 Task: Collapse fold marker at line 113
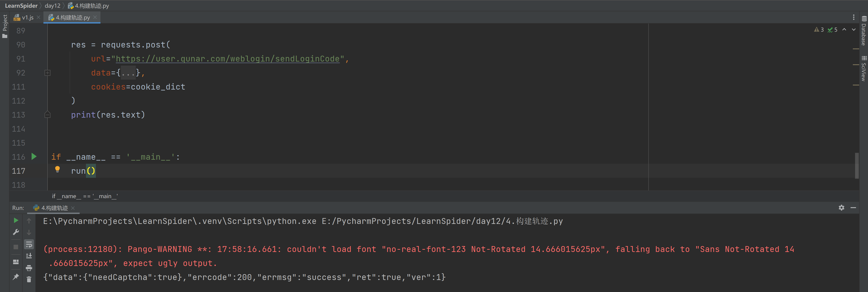coord(48,115)
